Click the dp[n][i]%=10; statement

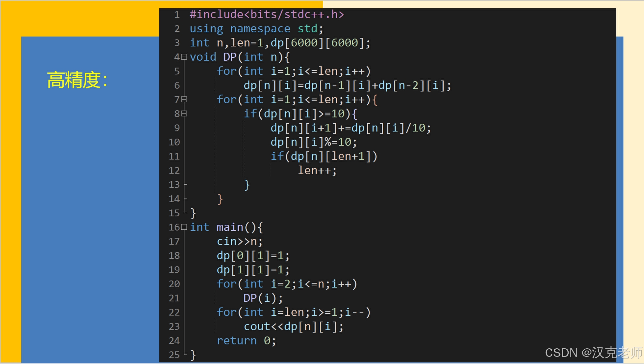pos(314,142)
